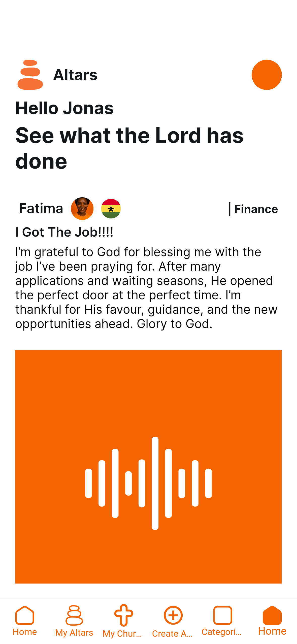Tap the cross icon for My Church
Screen dimensions: 297x644
[x=123, y=615]
